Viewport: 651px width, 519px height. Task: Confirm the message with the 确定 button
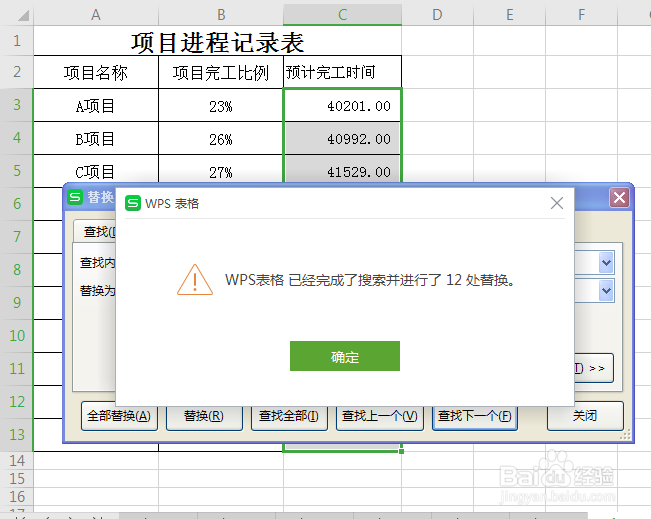tap(345, 356)
